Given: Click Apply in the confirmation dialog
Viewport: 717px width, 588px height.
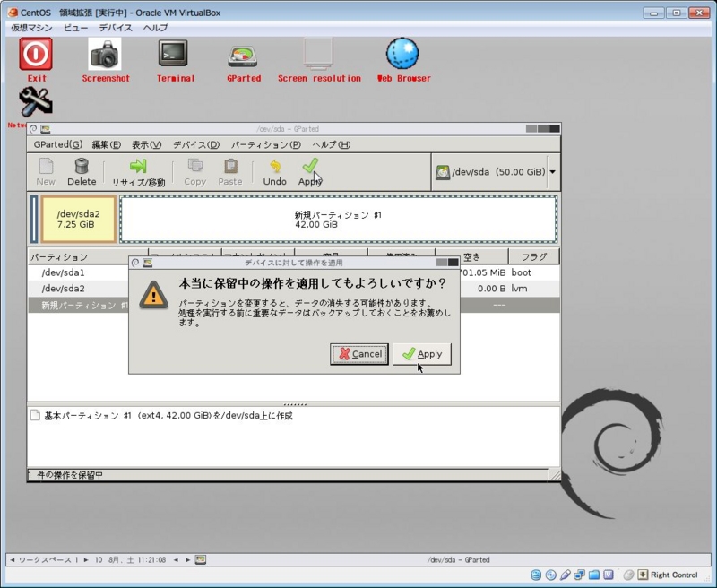Looking at the screenshot, I should pos(421,354).
